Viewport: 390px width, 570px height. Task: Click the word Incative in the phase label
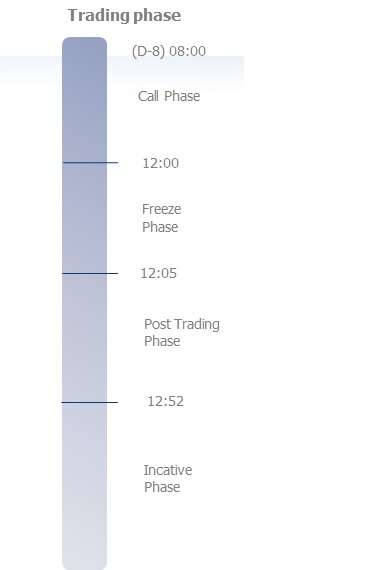click(168, 470)
